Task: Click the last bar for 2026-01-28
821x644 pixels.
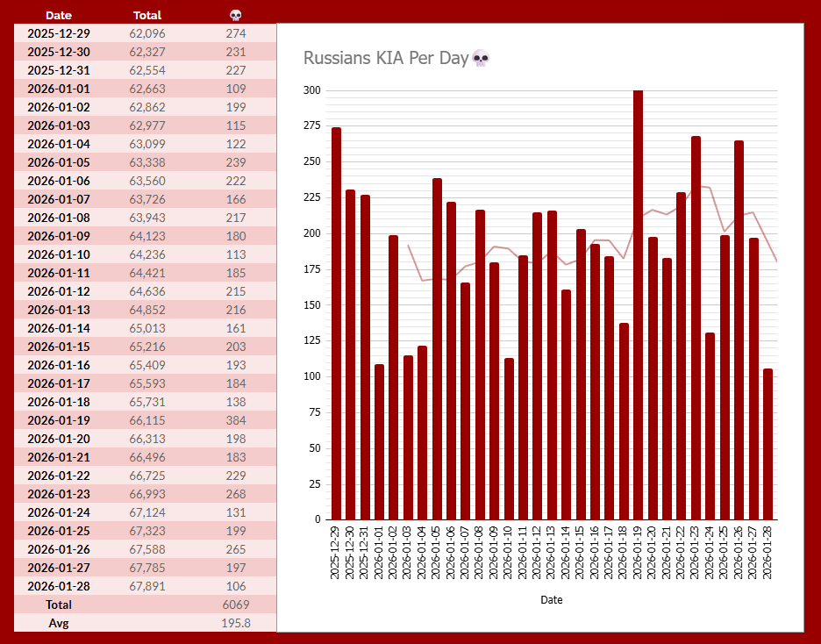Action: click(x=767, y=444)
